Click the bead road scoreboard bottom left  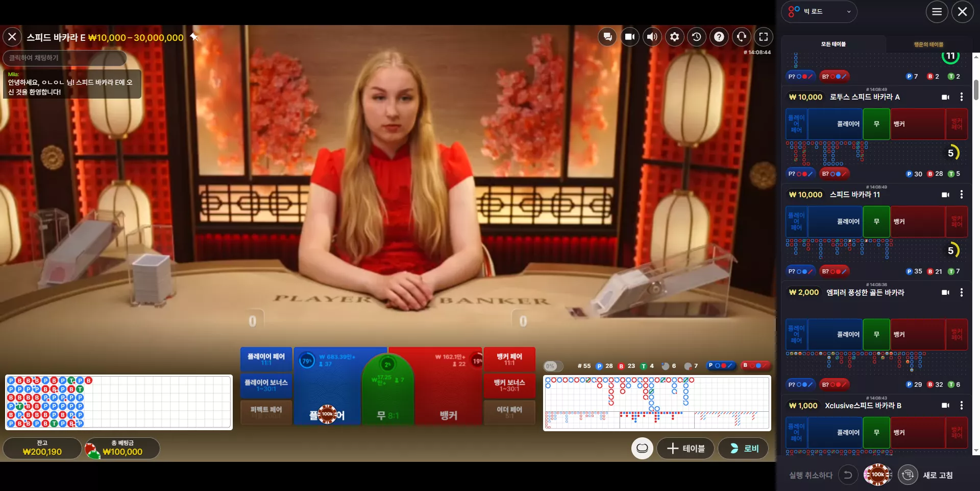119,402
